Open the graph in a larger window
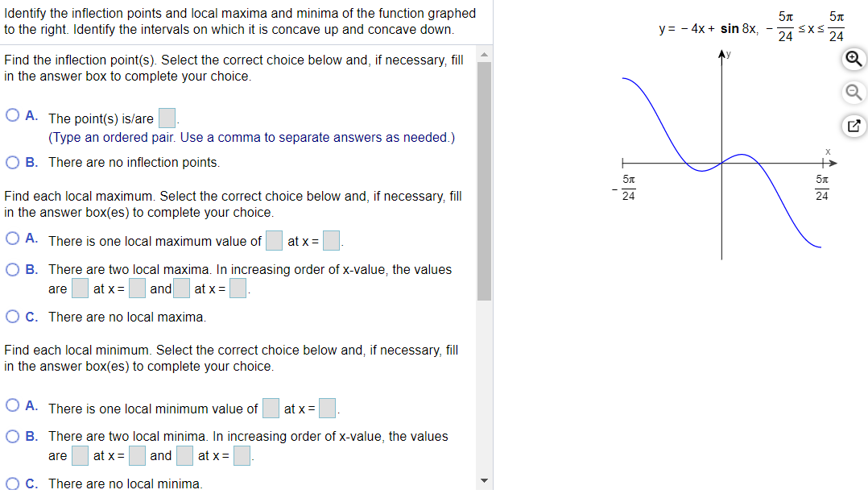This screenshot has height=498, width=868. click(x=853, y=125)
